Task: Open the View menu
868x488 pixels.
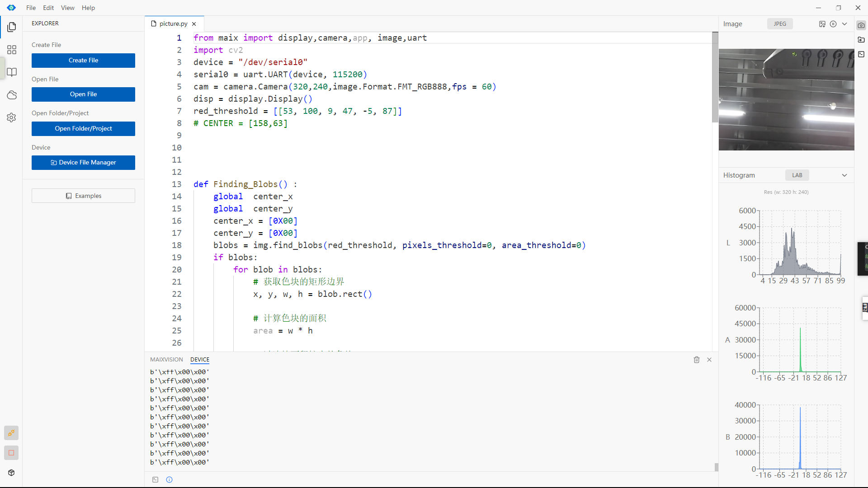Action: click(x=68, y=8)
